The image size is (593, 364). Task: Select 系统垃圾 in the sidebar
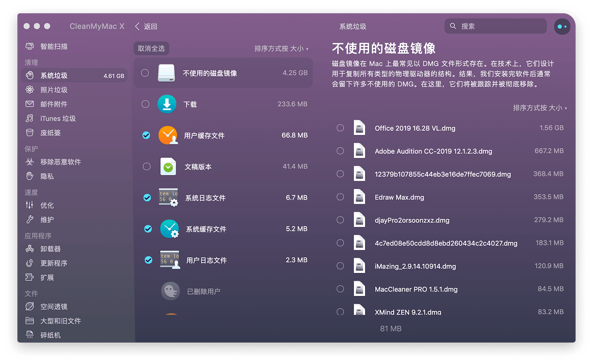click(74, 76)
